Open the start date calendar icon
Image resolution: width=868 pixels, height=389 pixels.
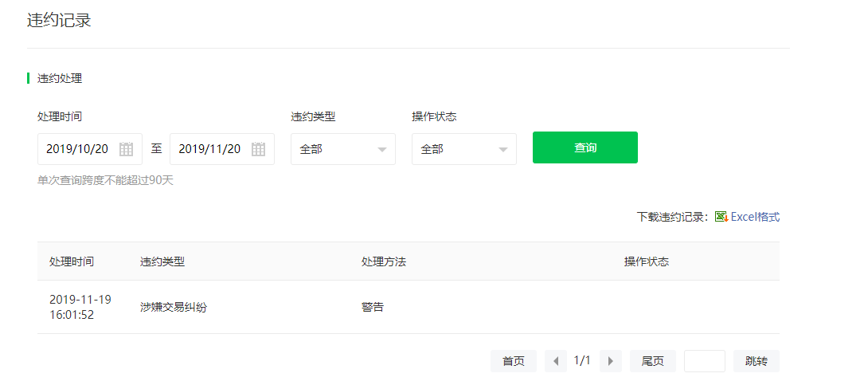pos(126,149)
